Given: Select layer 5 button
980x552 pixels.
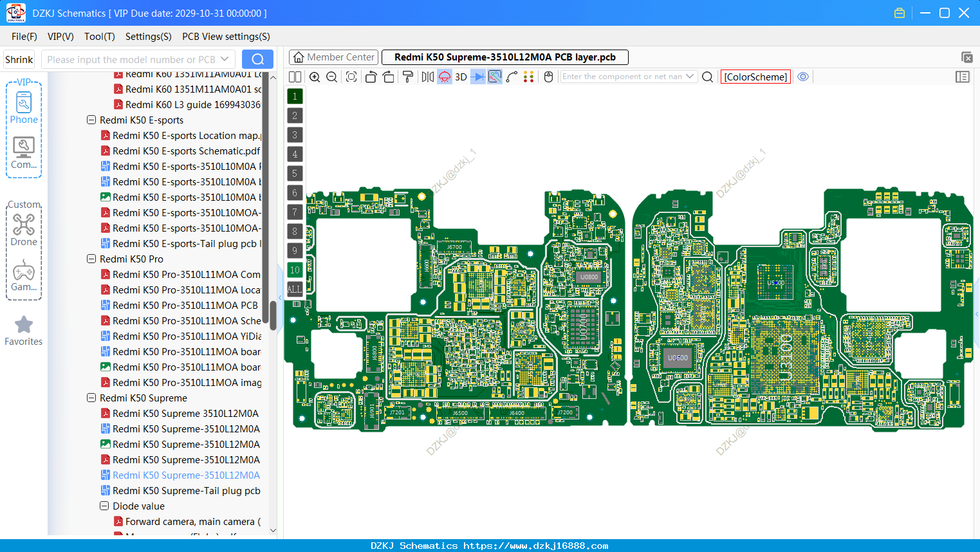Looking at the screenshot, I should [x=295, y=174].
